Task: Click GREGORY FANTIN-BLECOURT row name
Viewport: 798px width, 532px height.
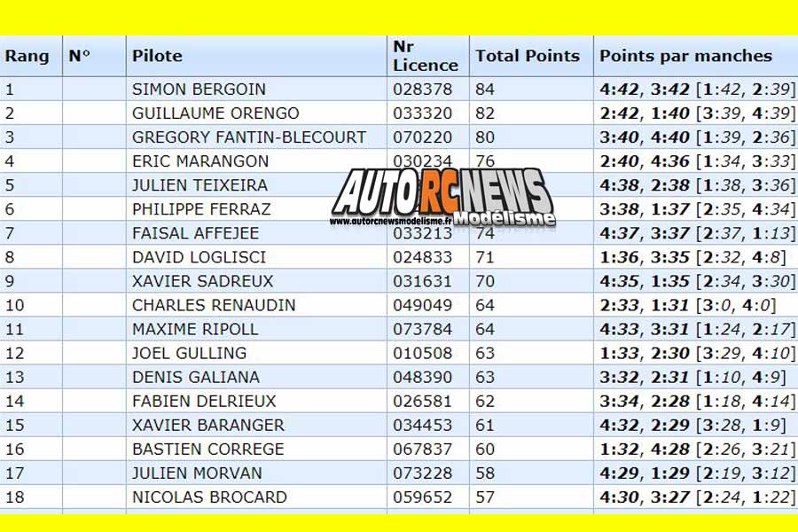Action: 249,137
